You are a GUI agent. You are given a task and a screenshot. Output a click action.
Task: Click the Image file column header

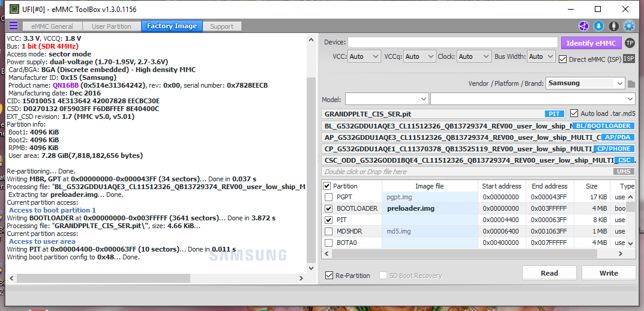[430, 186]
